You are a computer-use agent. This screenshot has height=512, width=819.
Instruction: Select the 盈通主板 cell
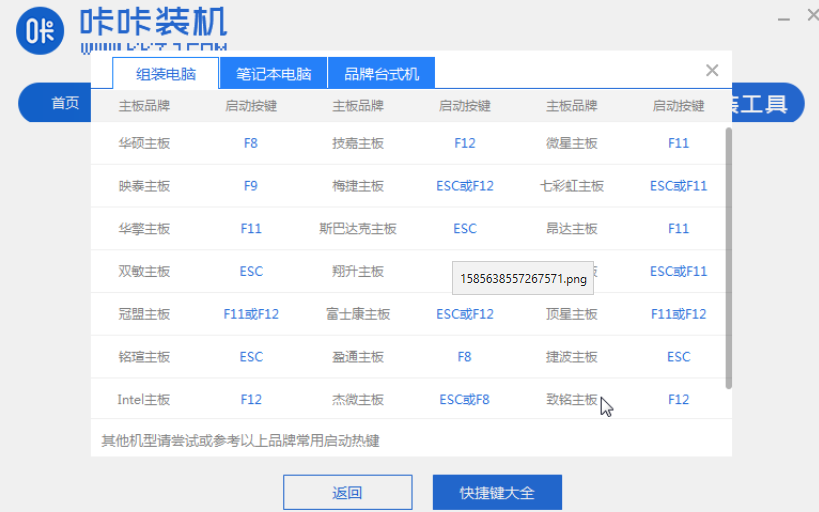click(358, 357)
